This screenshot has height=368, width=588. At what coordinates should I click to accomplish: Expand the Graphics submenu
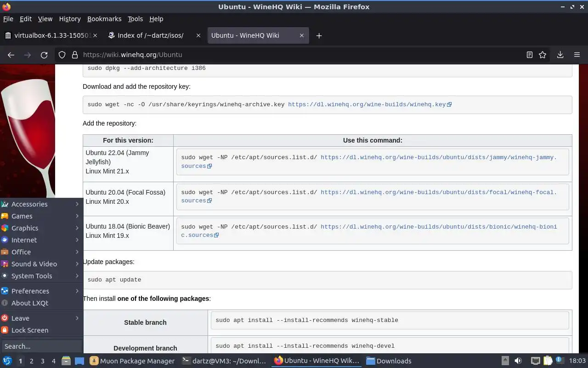click(41, 228)
